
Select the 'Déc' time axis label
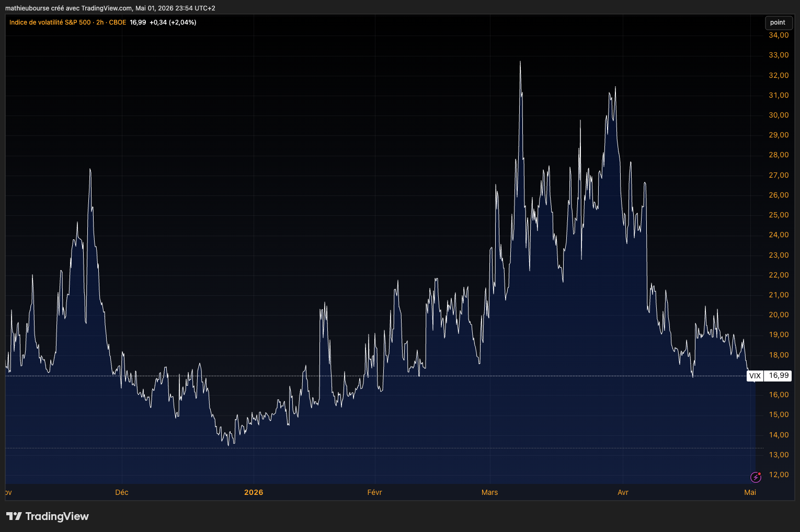pos(122,492)
